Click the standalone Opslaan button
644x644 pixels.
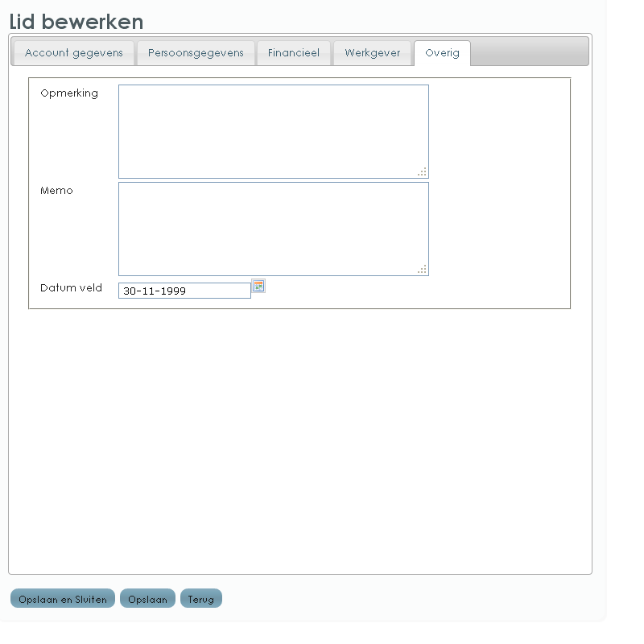(147, 599)
